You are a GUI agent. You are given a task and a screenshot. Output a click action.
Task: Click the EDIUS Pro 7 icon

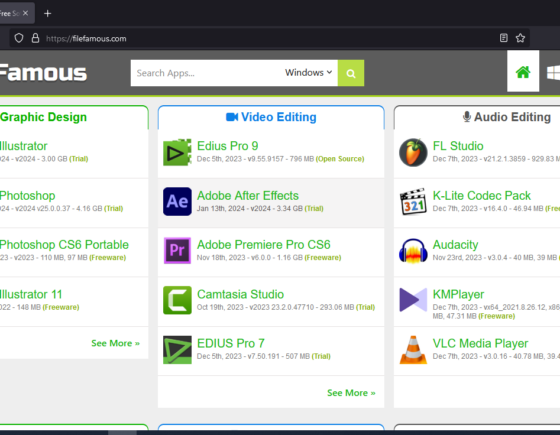177,350
